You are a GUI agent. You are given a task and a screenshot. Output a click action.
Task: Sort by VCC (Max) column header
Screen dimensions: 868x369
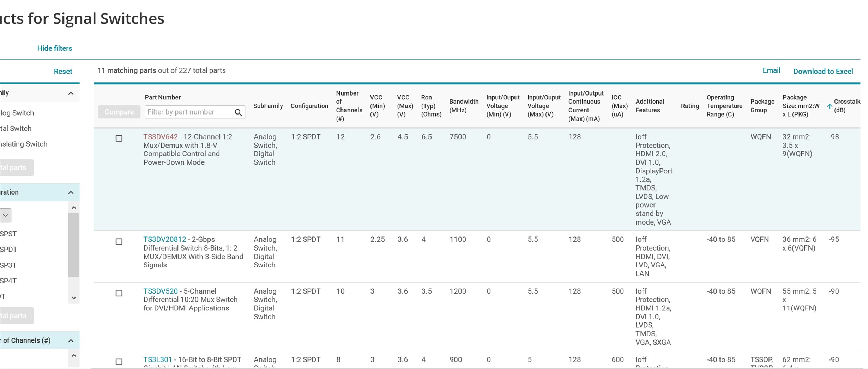pyautogui.click(x=405, y=106)
